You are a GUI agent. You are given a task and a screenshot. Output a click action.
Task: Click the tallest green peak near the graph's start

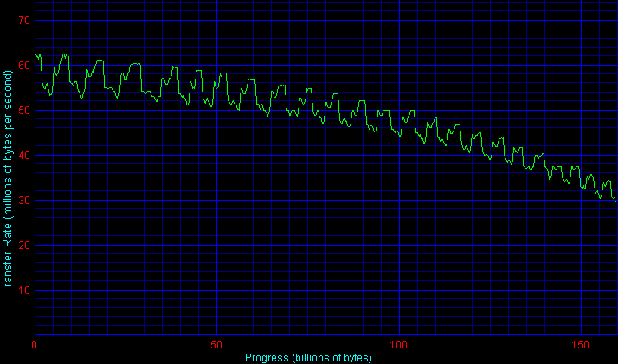(65, 54)
